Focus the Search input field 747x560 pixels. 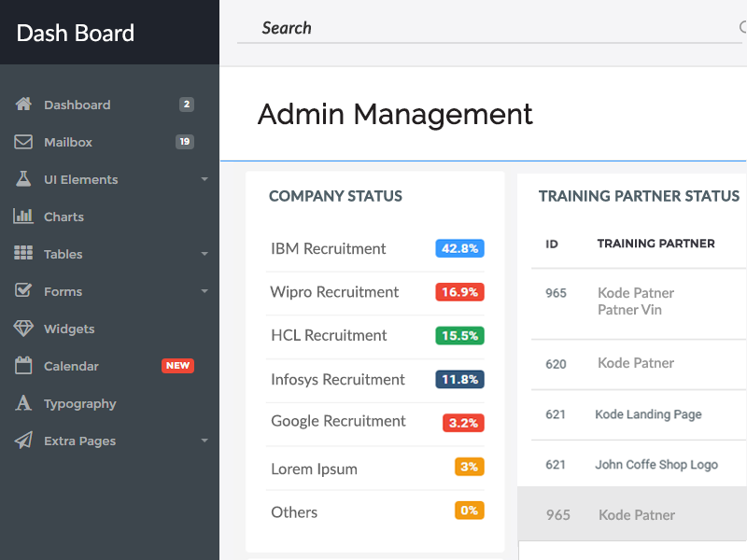[489, 28]
